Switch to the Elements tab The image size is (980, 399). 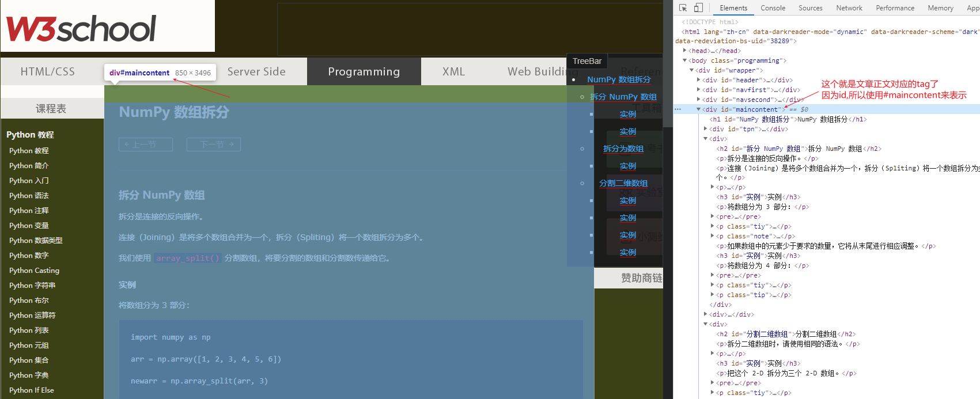[733, 8]
